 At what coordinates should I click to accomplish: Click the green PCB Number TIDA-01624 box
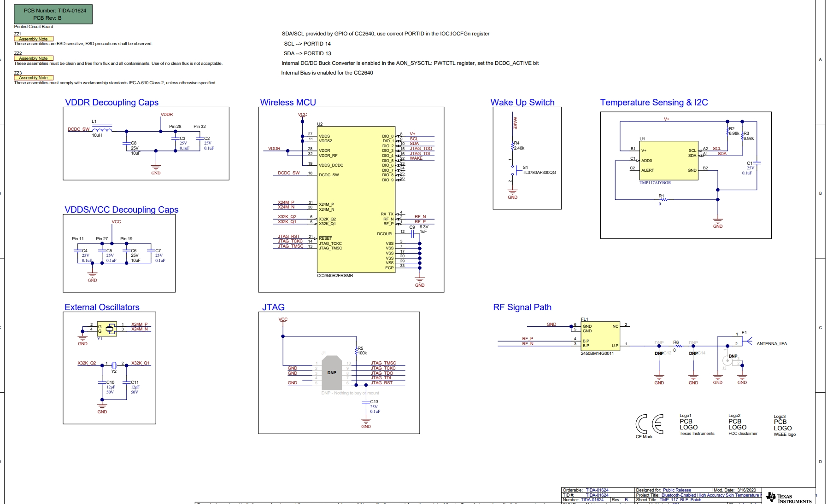(x=53, y=14)
